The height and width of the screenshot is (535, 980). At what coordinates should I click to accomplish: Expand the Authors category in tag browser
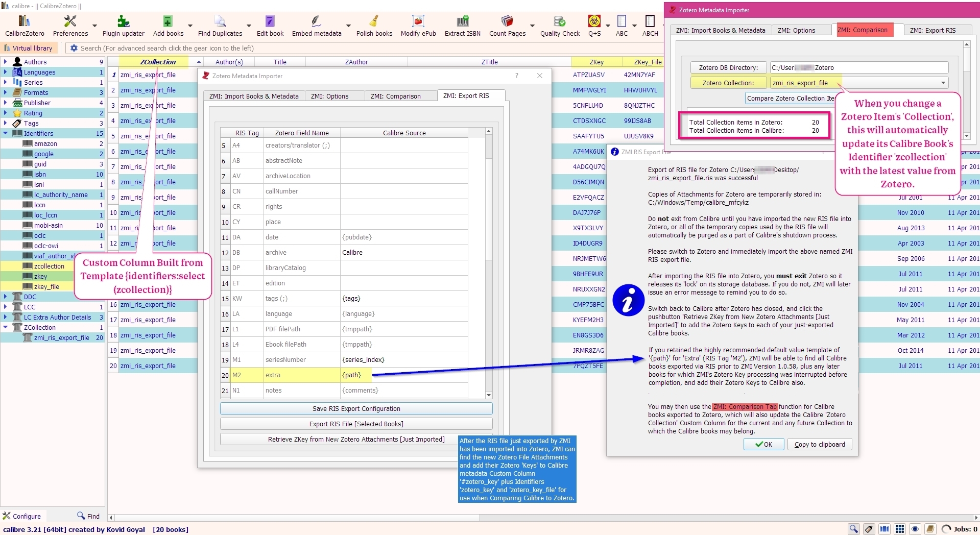[5, 62]
